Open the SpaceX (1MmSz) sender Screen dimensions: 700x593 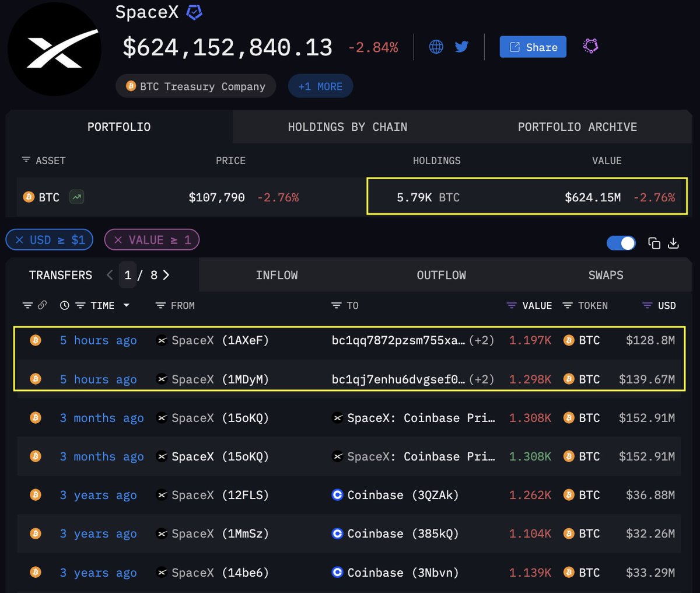pos(220,533)
